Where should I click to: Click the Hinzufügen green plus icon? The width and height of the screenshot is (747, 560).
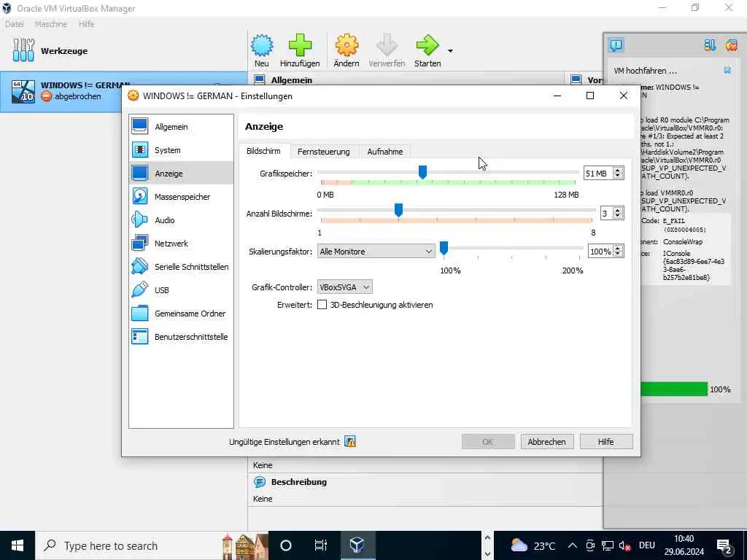pos(300,46)
